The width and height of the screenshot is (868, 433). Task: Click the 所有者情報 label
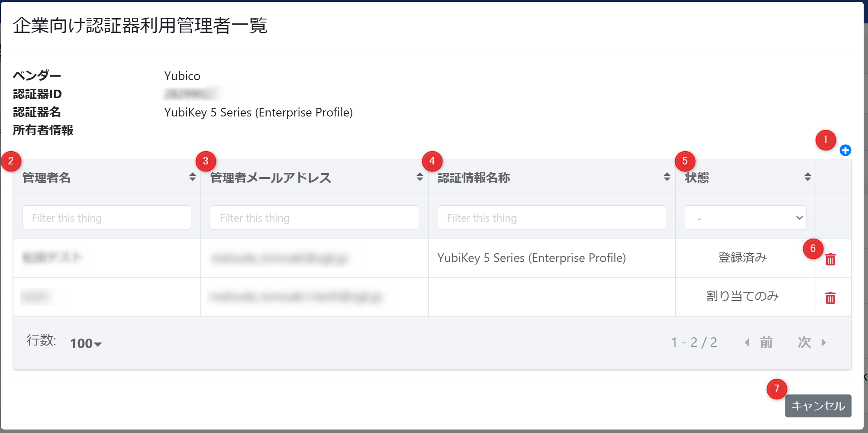(43, 130)
